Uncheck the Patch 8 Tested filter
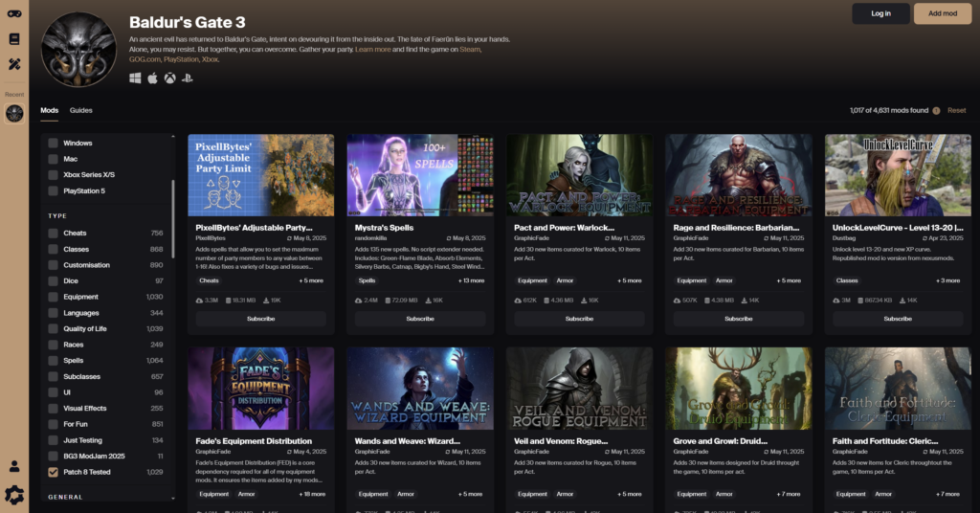980x513 pixels. [54, 472]
